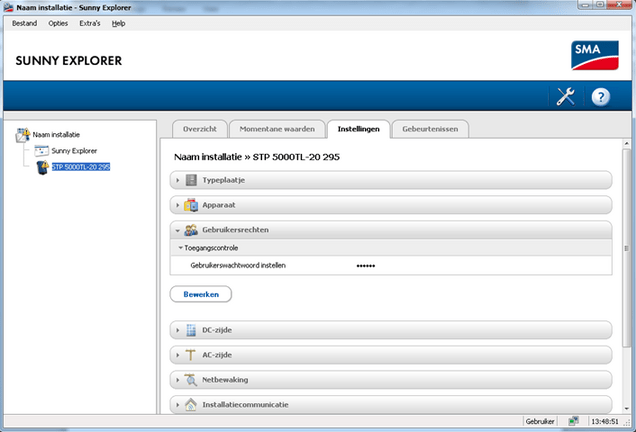Collapse the Toegangscontrole subgroup

point(181,247)
